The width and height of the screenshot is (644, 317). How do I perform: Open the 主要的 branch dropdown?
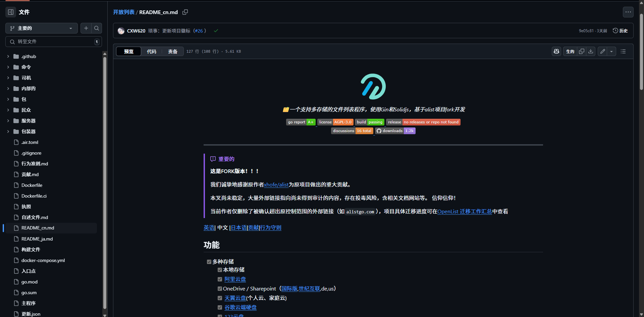coord(42,28)
